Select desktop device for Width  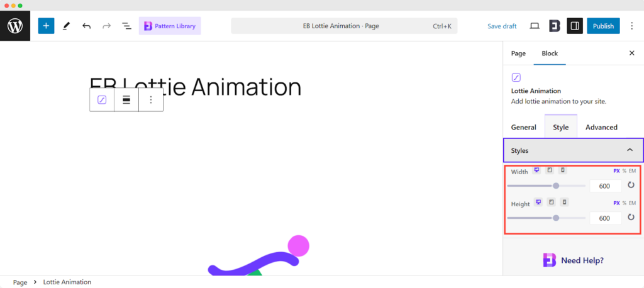536,170
